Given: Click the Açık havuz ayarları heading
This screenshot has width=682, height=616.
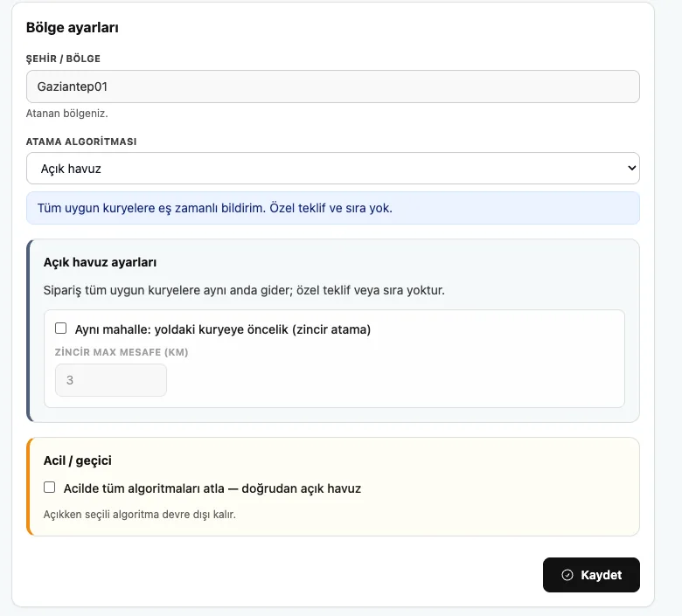Looking at the screenshot, I should click(x=100, y=263).
